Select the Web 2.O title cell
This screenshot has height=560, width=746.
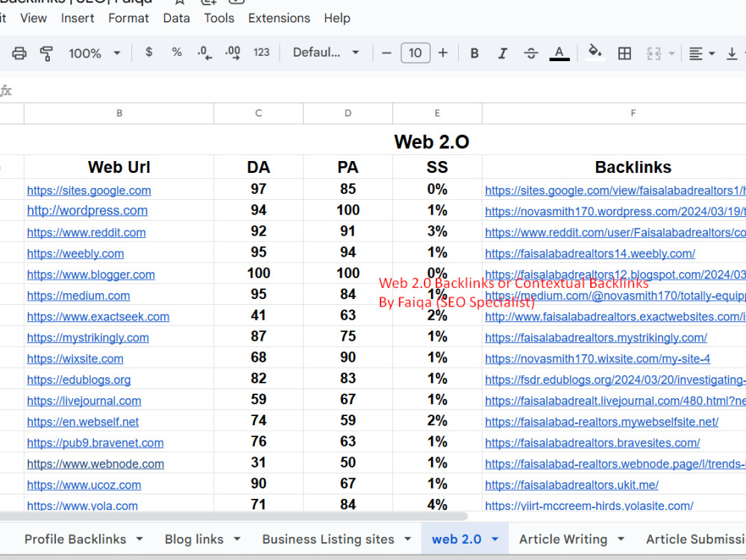point(431,142)
